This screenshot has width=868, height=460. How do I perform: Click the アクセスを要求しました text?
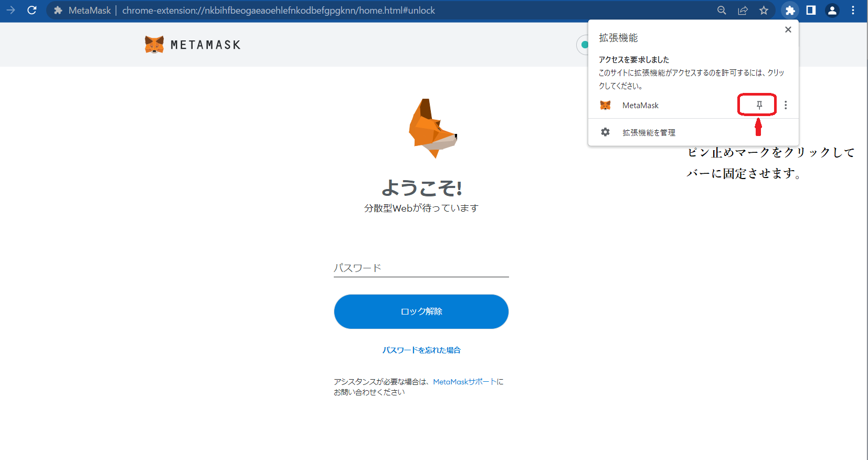(x=634, y=60)
